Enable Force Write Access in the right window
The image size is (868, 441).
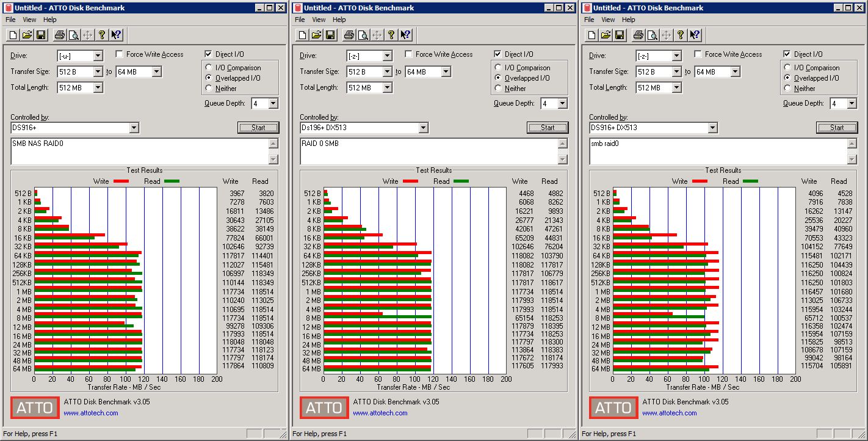pos(698,54)
